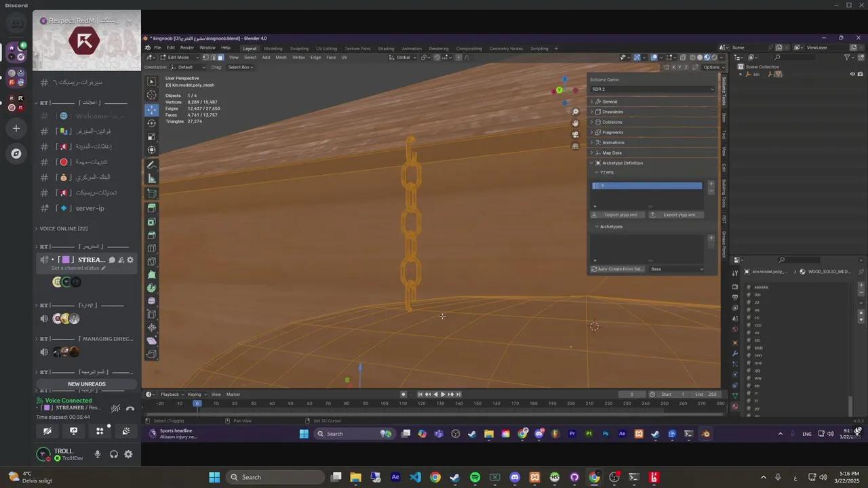This screenshot has width=868, height=488.
Task: Click frame 100 on the timeline ruler
Action: pyautogui.click(x=384, y=403)
